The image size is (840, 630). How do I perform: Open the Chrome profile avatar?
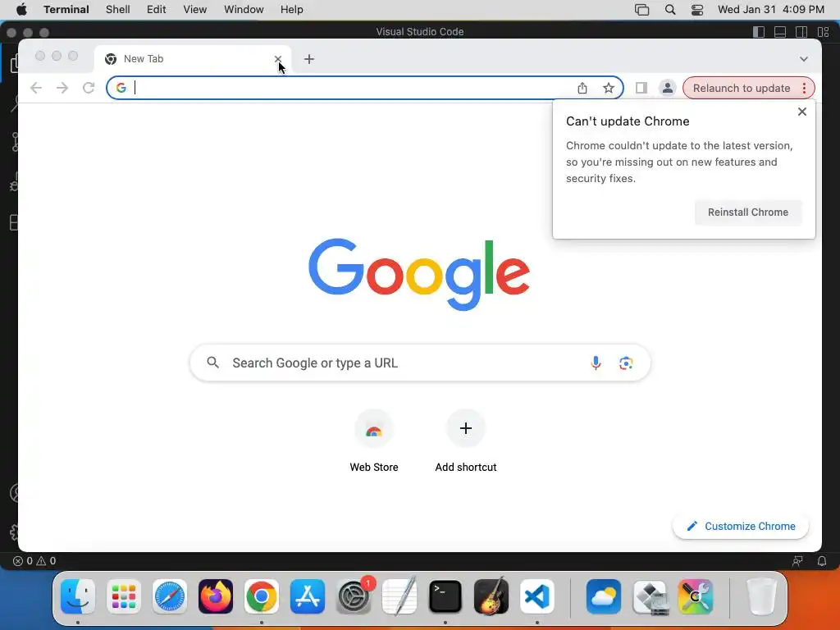(667, 88)
